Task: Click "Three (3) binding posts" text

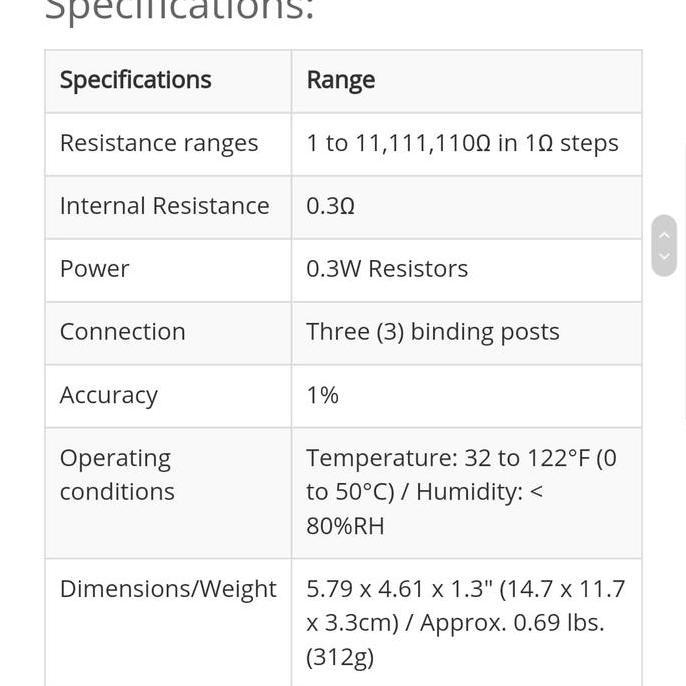Action: coord(432,332)
